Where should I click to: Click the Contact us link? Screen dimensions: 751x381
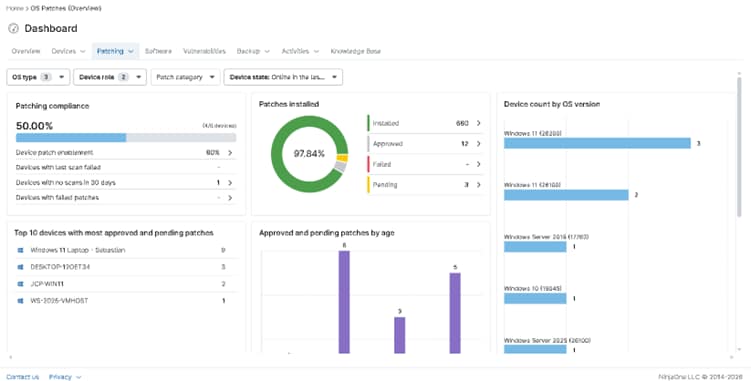click(23, 377)
